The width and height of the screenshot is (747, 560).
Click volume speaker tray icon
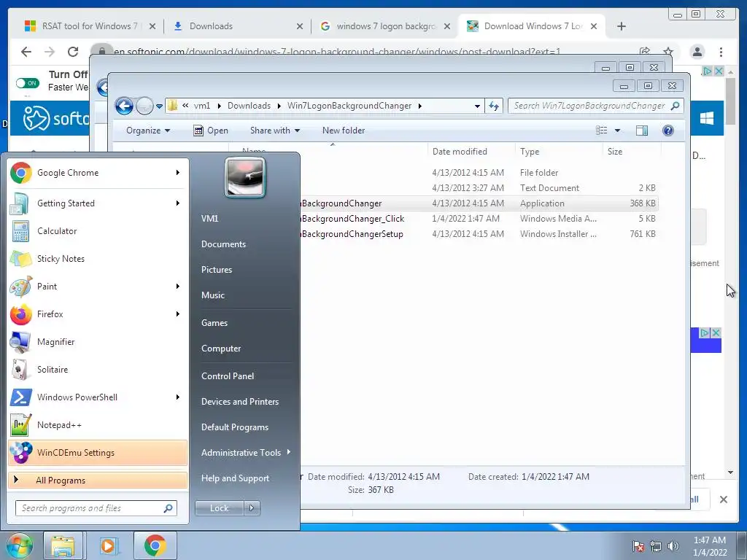point(673,546)
